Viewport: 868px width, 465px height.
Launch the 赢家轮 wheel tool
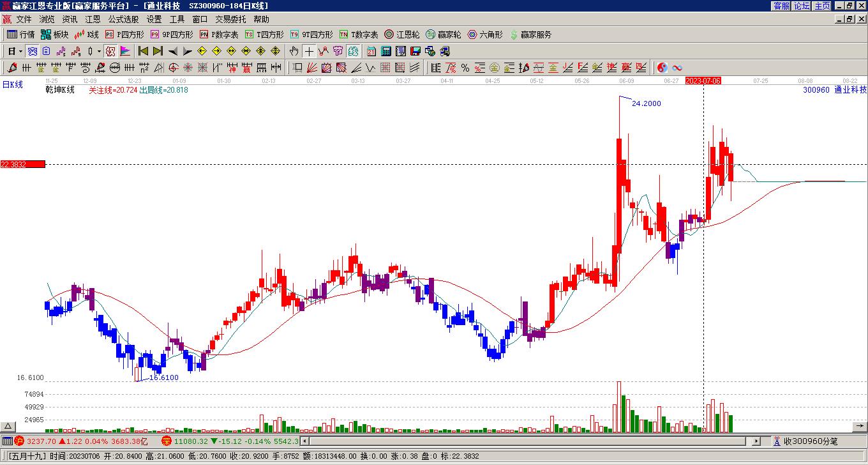444,34
